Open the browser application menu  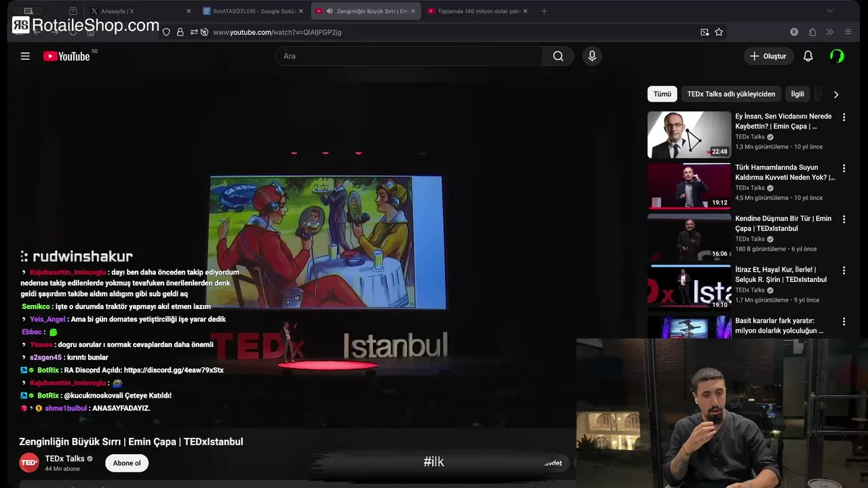[x=848, y=32]
